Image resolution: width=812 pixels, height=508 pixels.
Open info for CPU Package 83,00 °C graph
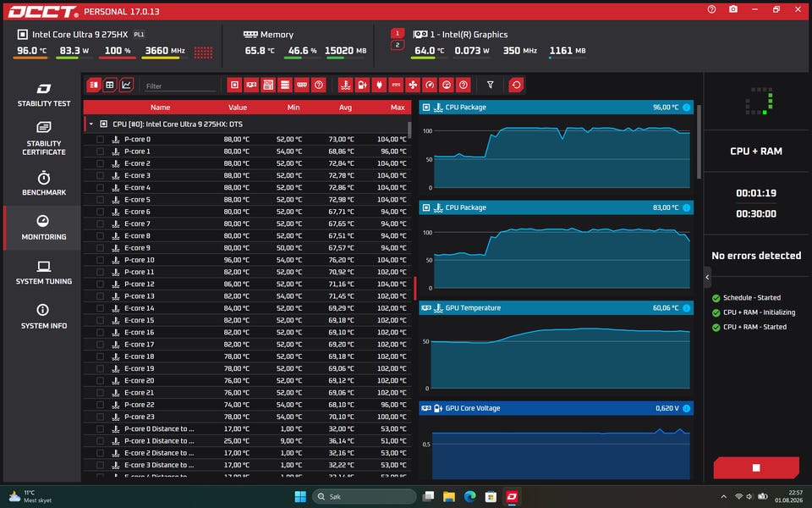click(686, 208)
